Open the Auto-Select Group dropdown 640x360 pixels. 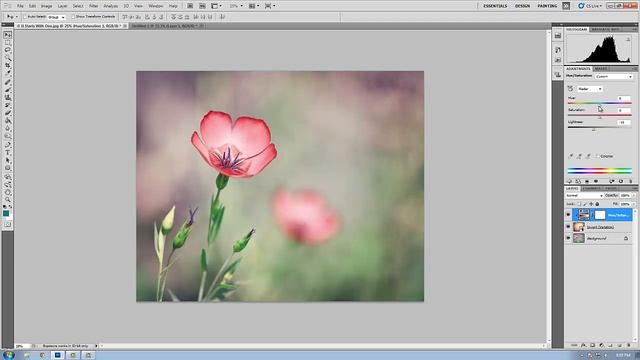click(x=56, y=17)
